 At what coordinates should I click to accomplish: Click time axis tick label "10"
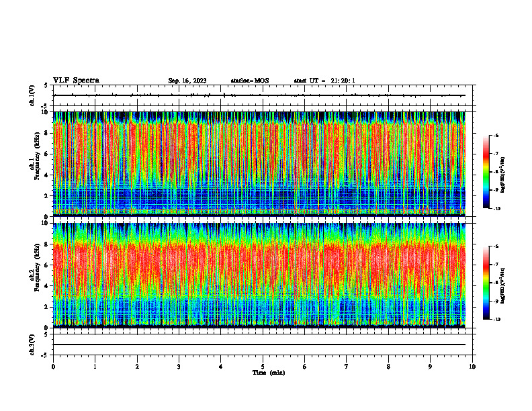(472, 367)
